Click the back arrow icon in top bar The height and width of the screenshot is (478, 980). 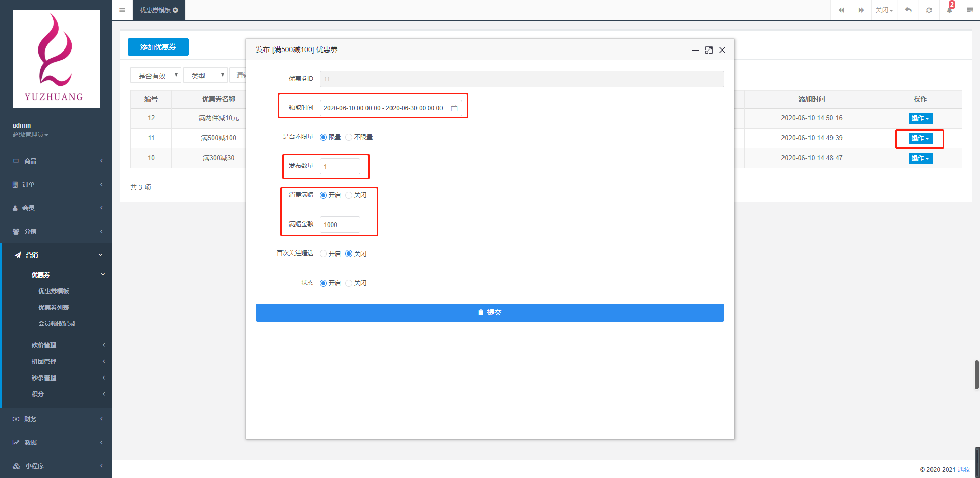click(909, 10)
